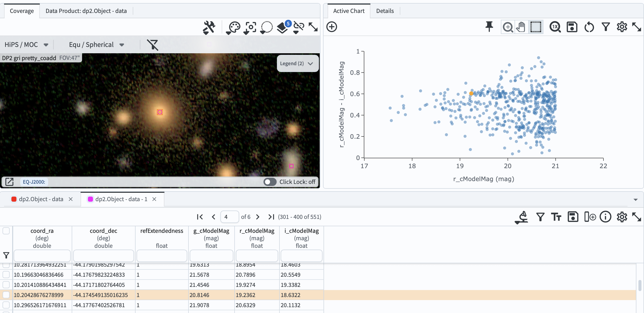Pin the active chart

pos(489,27)
